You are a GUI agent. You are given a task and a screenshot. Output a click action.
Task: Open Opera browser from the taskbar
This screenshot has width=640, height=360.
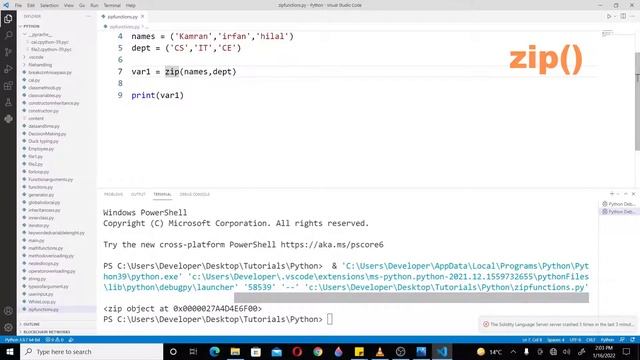[x=297, y=351]
